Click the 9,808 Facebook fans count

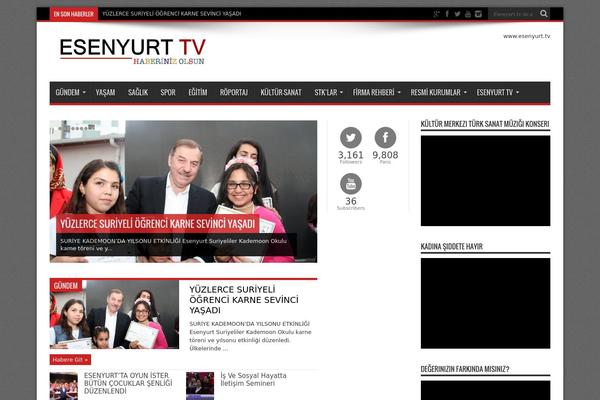point(385,155)
